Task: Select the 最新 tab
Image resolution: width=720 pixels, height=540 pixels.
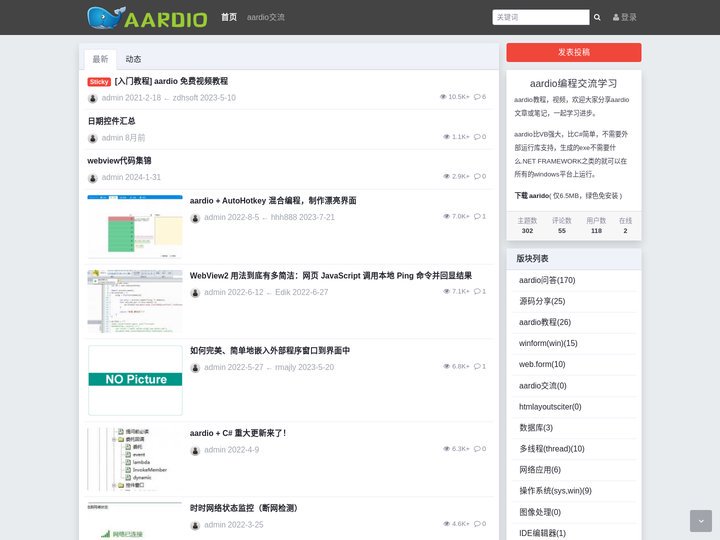Action: click(100, 59)
